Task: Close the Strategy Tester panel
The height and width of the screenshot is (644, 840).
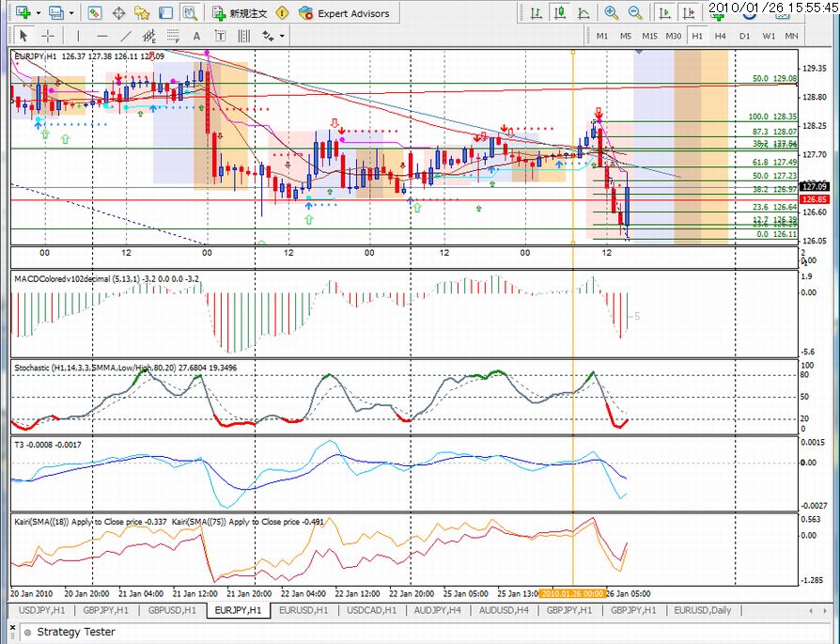Action: [x=13, y=627]
